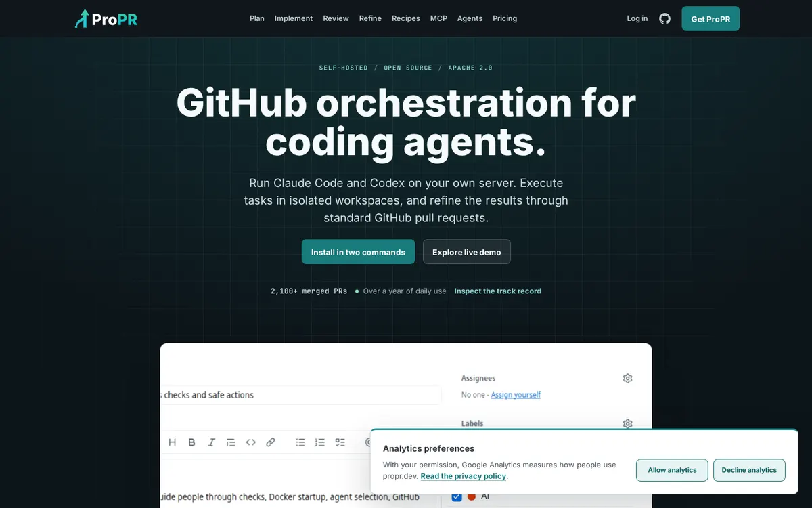Click the Log in link
Image resolution: width=812 pixels, height=508 pixels.
tap(637, 18)
